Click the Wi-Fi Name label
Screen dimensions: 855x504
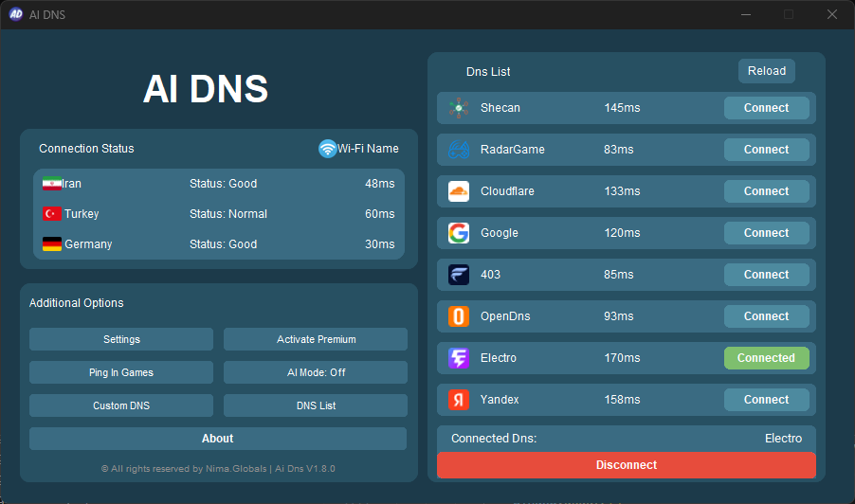coord(368,149)
